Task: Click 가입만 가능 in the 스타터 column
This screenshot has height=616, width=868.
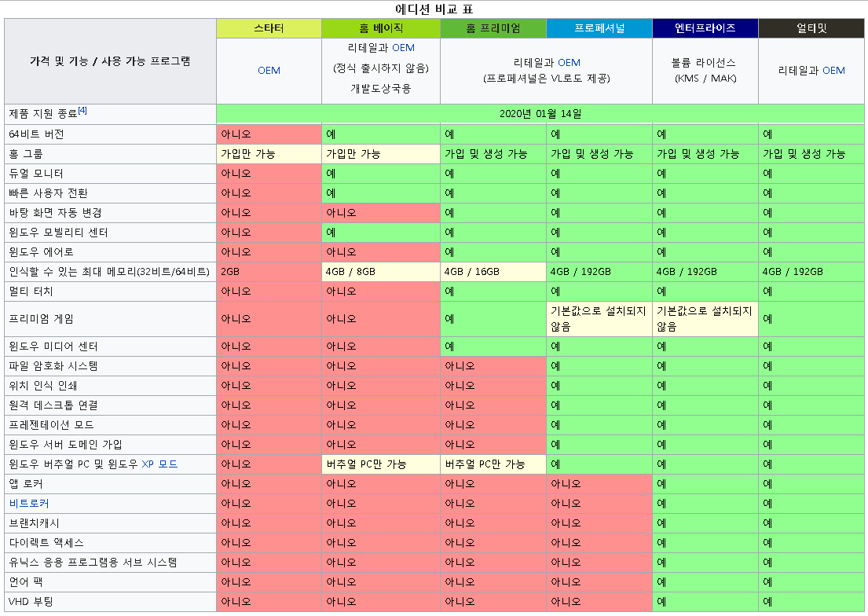Action: point(269,154)
